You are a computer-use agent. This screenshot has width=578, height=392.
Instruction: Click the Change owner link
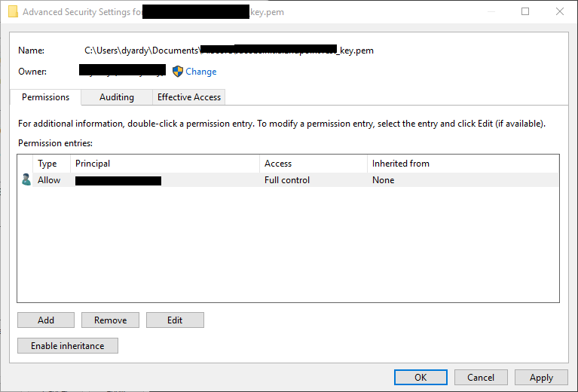tap(201, 72)
